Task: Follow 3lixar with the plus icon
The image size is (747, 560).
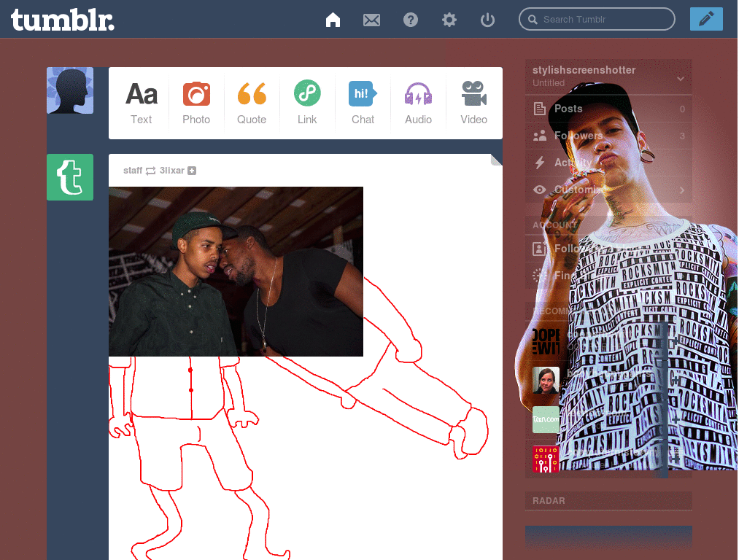Action: click(x=192, y=171)
